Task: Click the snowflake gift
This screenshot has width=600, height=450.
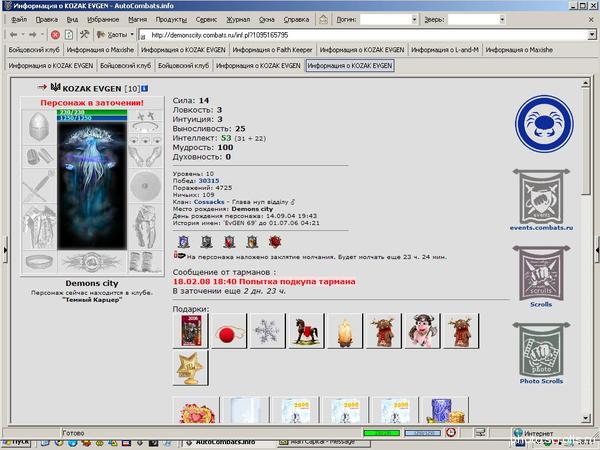Action: point(267,331)
